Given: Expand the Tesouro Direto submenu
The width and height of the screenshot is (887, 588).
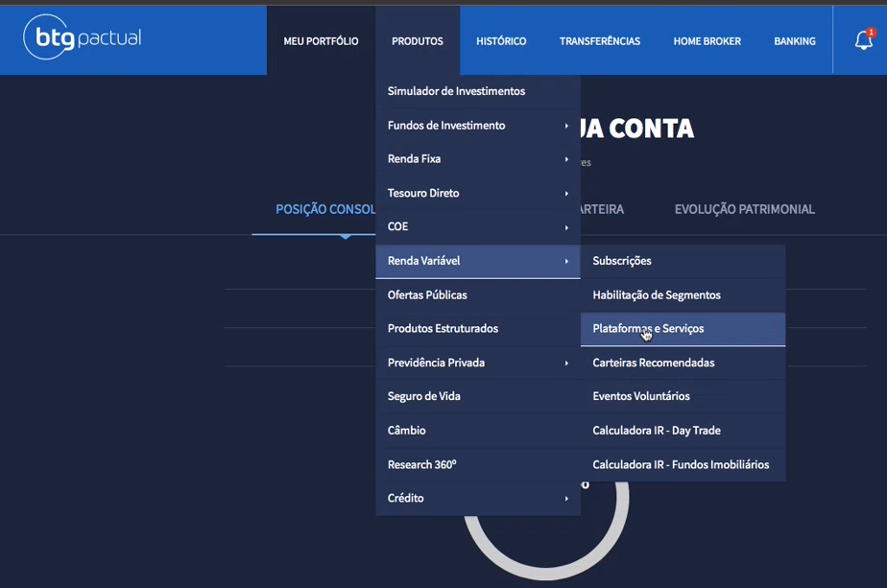Looking at the screenshot, I should click(478, 193).
